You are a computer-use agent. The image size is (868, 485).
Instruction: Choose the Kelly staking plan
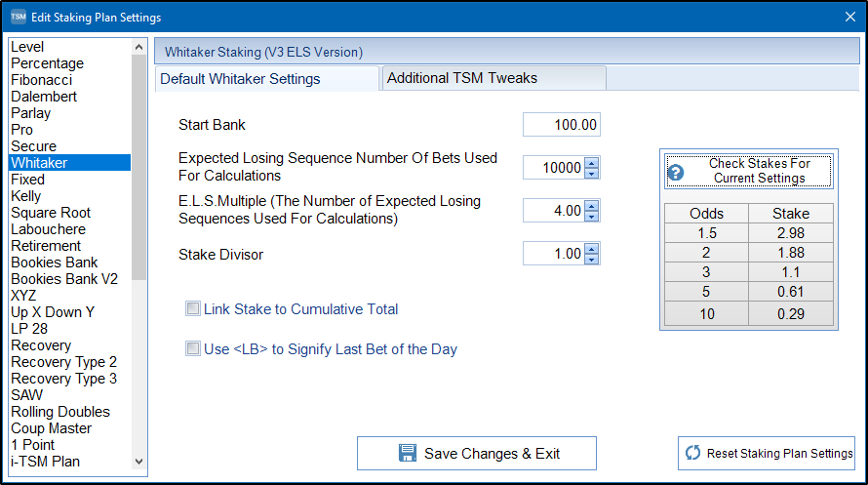(26, 196)
